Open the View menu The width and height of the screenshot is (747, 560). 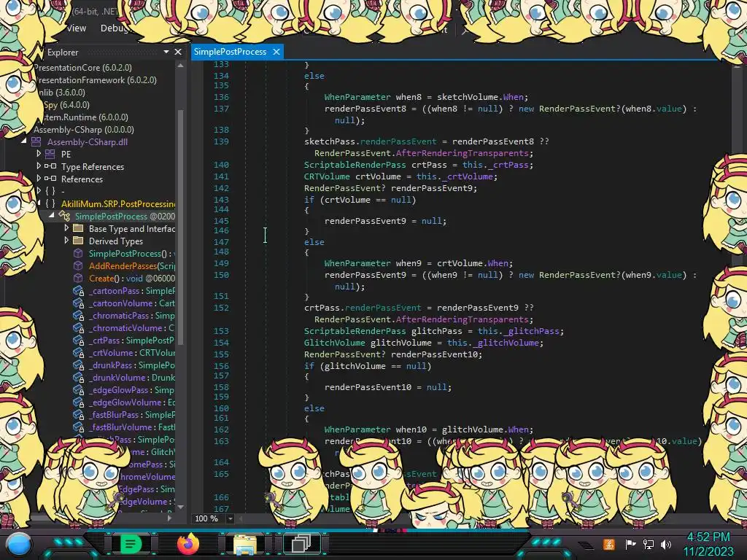pos(76,28)
